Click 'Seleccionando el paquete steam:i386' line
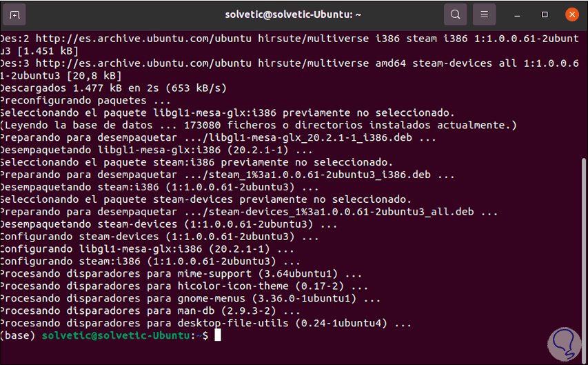 click(x=196, y=163)
